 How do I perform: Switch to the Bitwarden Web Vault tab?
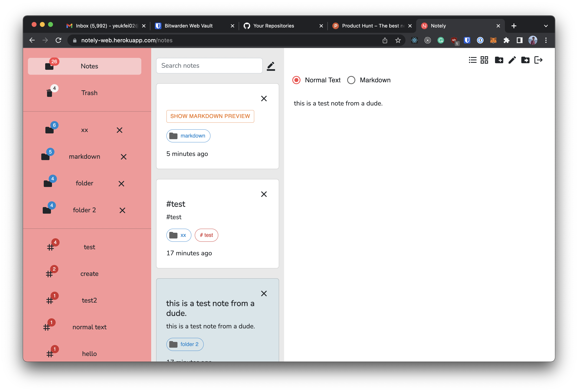[x=194, y=26]
